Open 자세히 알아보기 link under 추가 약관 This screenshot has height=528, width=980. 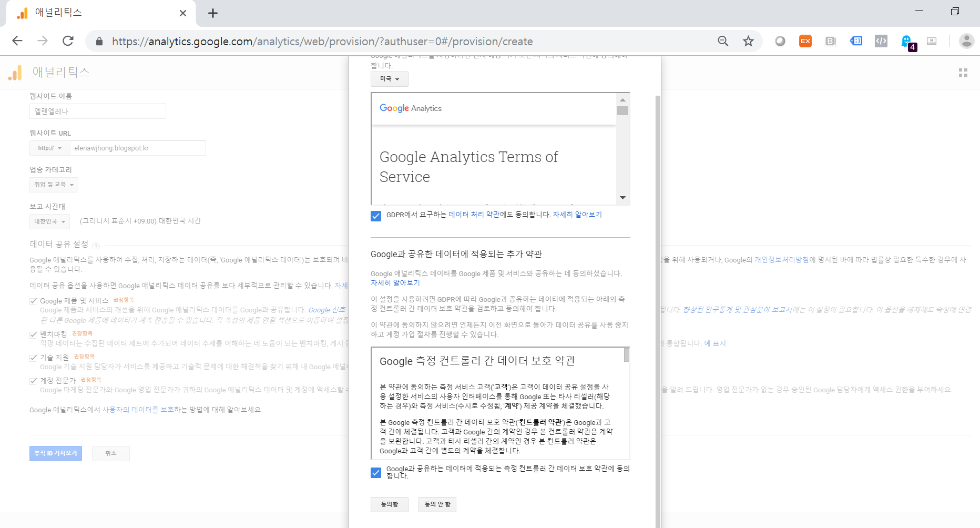pos(395,283)
